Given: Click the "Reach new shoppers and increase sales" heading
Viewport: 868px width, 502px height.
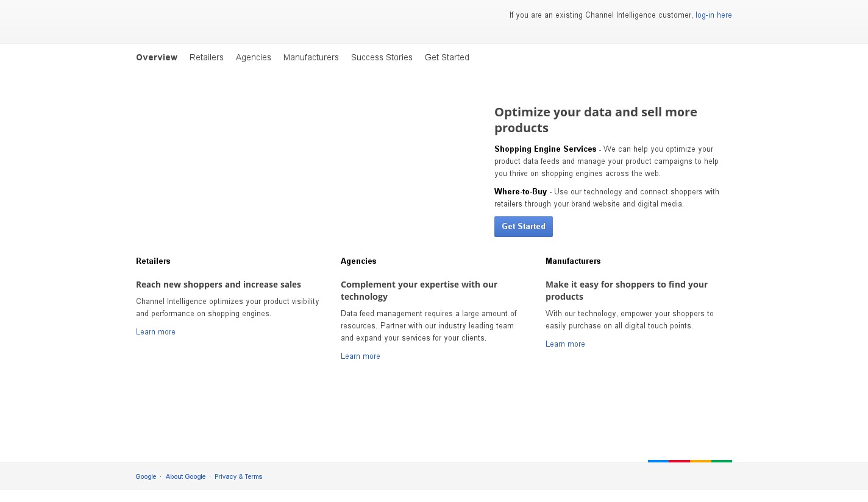Looking at the screenshot, I should [x=218, y=285].
